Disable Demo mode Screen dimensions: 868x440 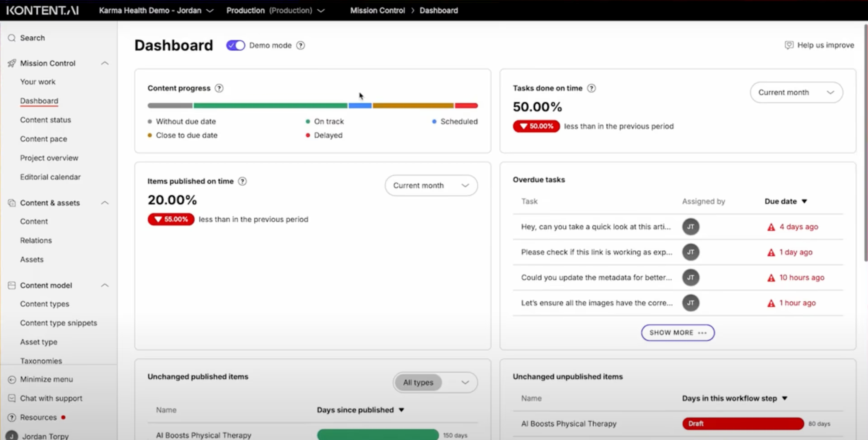coord(235,45)
